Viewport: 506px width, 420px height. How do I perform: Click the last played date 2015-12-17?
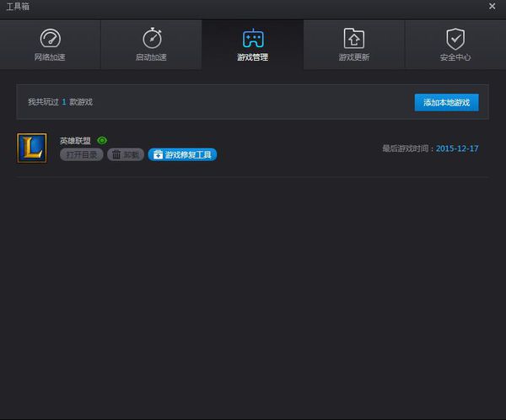click(x=457, y=148)
